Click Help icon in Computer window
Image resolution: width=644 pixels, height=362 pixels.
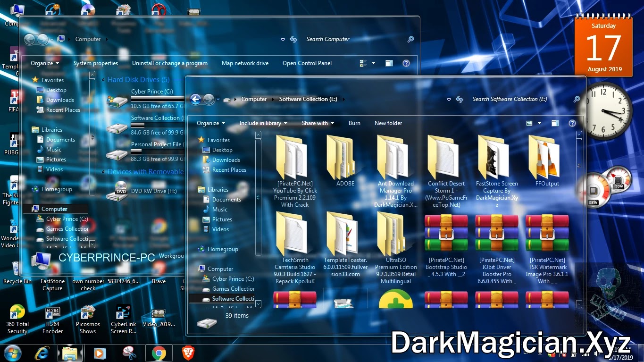(406, 63)
